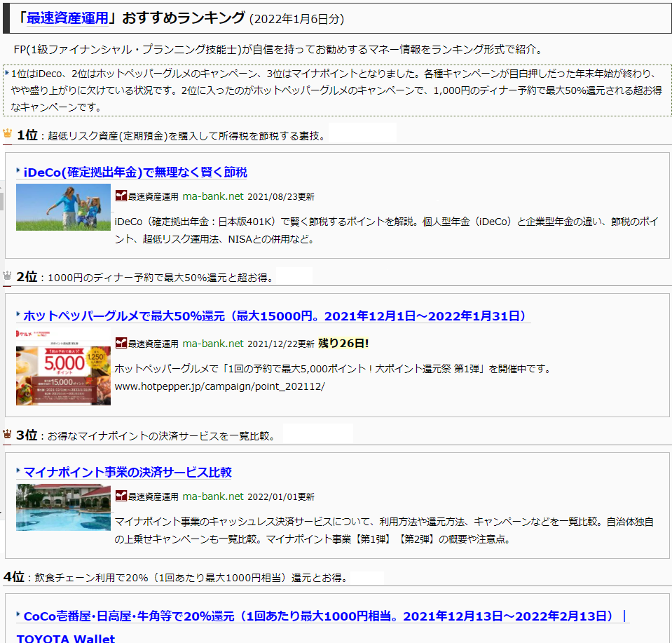This screenshot has width=672, height=643.
Task: Click the resort pool thumbnail for マイナポイント
Action: point(64,508)
